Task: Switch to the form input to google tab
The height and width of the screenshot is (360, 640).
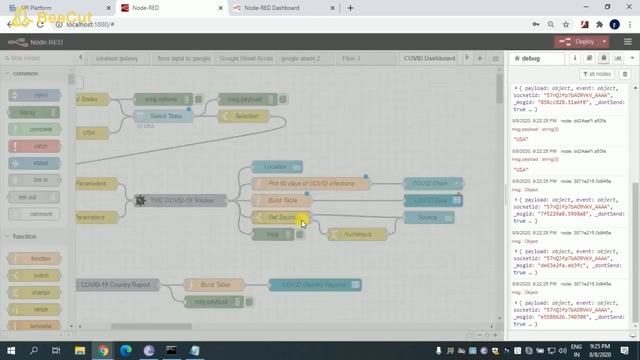Action: point(183,58)
